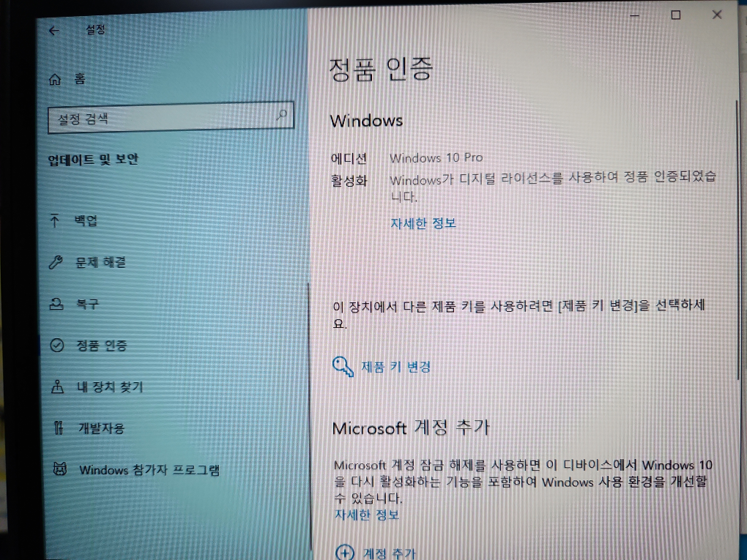Image resolution: width=747 pixels, height=560 pixels.
Task: Click the home icon in the sidebar
Action: point(55,79)
